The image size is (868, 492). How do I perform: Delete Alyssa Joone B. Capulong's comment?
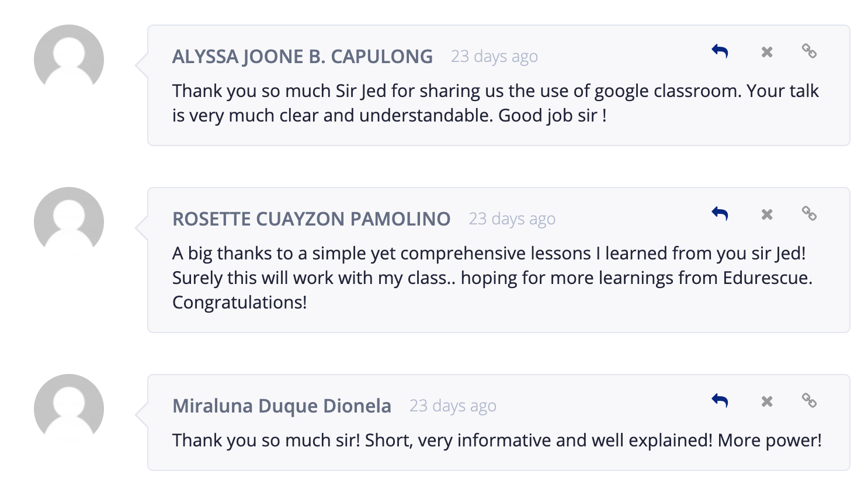click(767, 52)
